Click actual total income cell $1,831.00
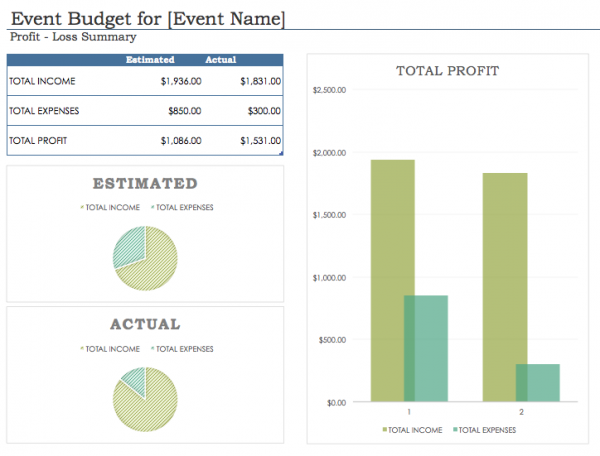 pos(261,81)
